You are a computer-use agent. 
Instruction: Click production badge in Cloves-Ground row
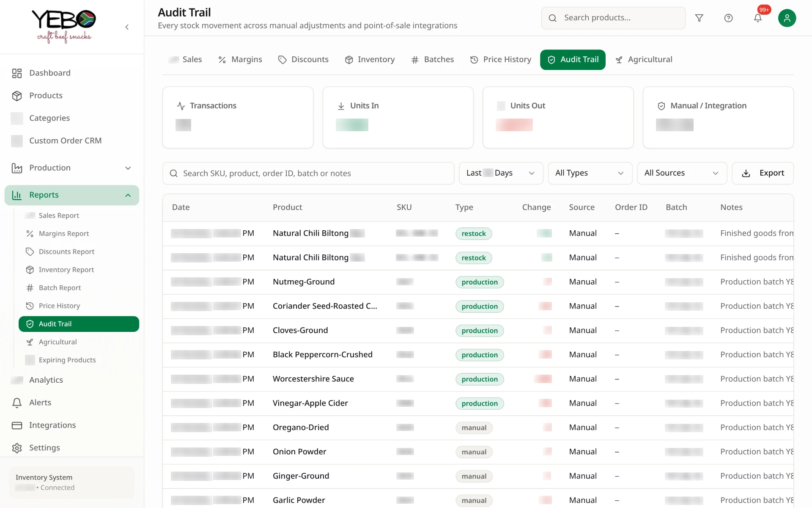coord(480,331)
